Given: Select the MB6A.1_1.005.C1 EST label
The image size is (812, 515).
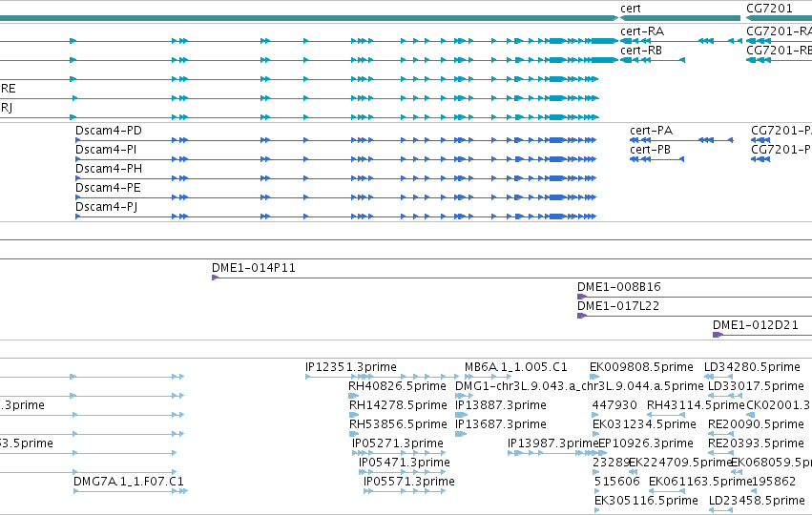Looking at the screenshot, I should click(x=516, y=367).
